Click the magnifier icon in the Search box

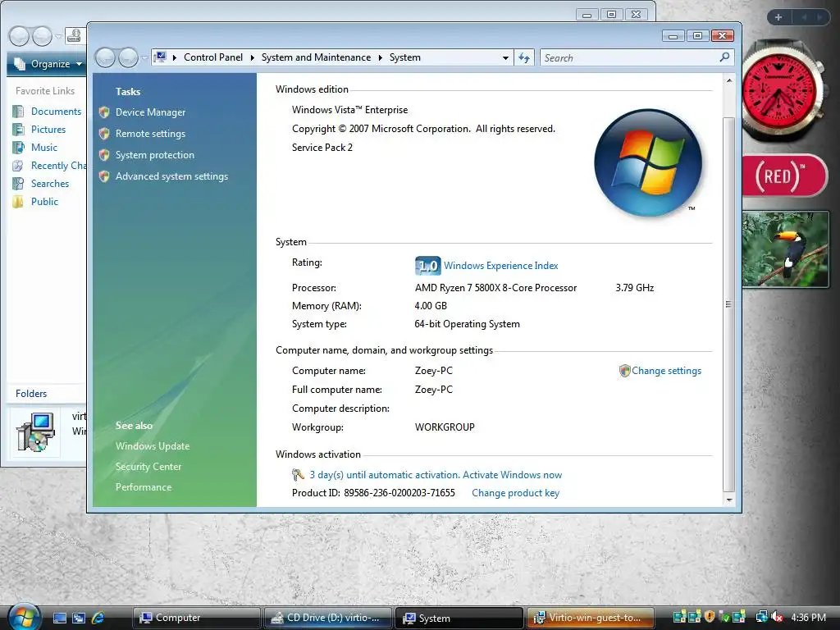click(x=725, y=57)
